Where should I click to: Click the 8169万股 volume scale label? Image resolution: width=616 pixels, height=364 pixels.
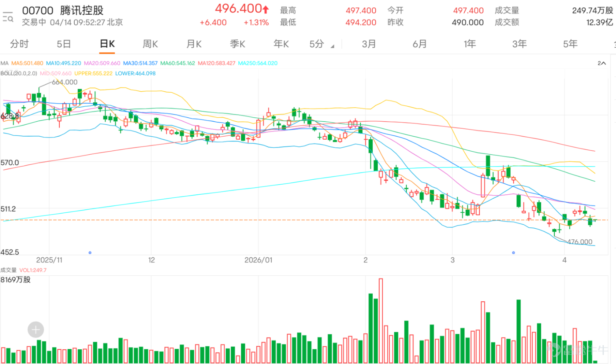[15, 280]
